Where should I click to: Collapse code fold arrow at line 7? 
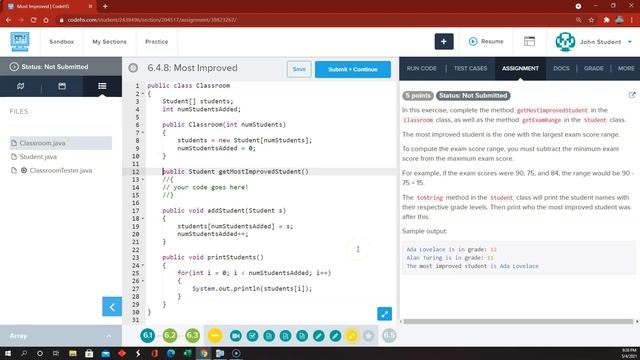[x=143, y=133]
